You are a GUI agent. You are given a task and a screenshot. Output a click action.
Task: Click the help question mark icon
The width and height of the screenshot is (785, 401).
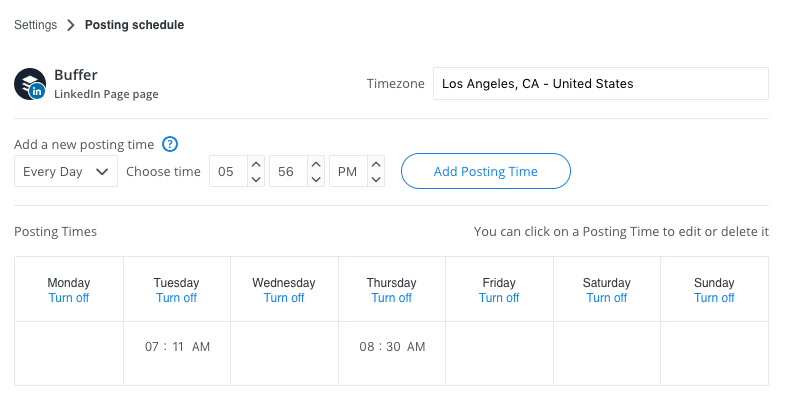pos(170,145)
